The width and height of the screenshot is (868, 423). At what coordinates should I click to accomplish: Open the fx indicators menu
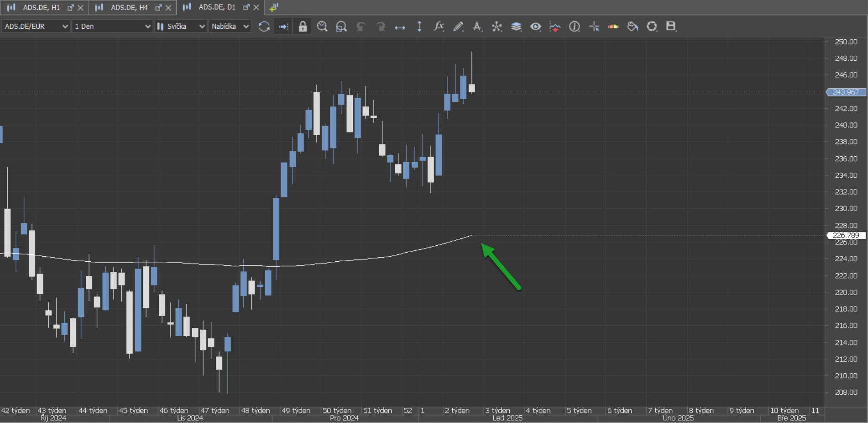439,26
